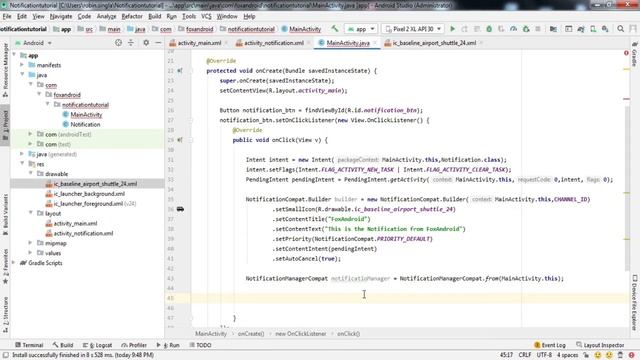
Task: Open the Layout Inspector
Action: tap(600, 345)
